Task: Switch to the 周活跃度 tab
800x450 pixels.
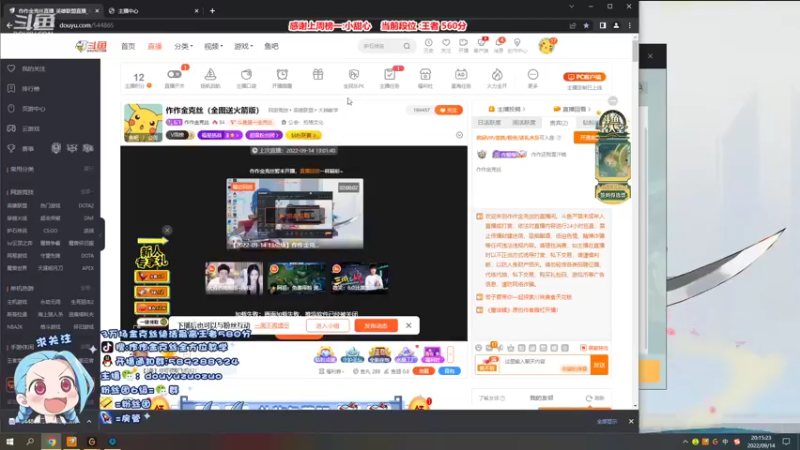Action: (x=524, y=122)
